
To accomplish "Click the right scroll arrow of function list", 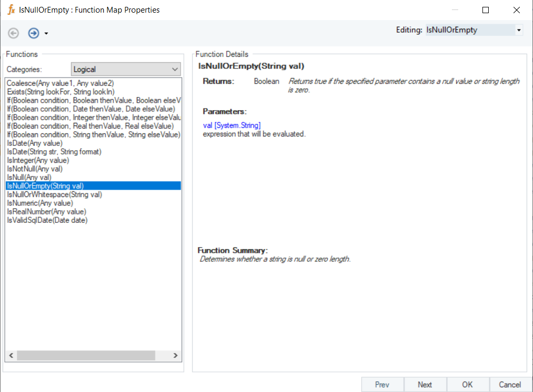I will [175, 355].
